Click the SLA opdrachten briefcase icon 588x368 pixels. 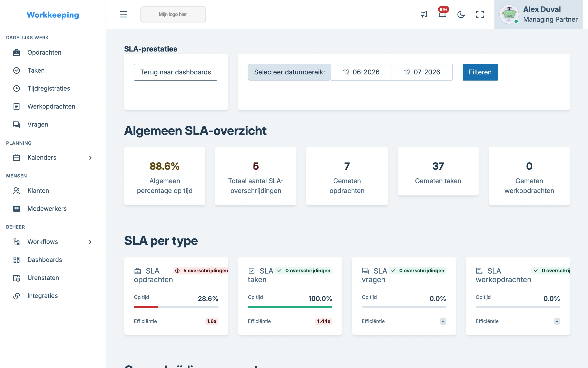click(138, 271)
